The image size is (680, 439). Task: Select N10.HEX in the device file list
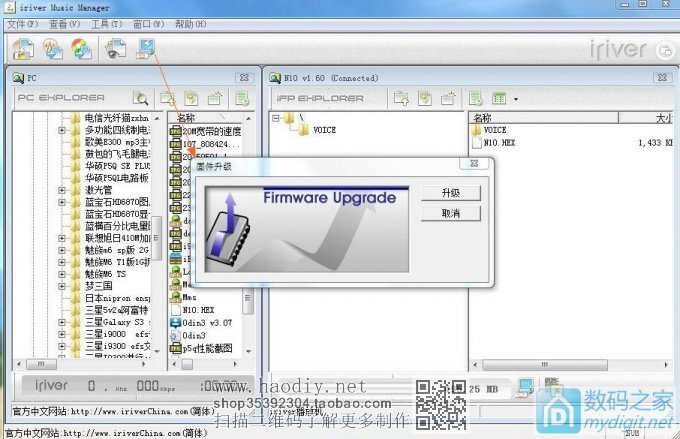[x=502, y=143]
